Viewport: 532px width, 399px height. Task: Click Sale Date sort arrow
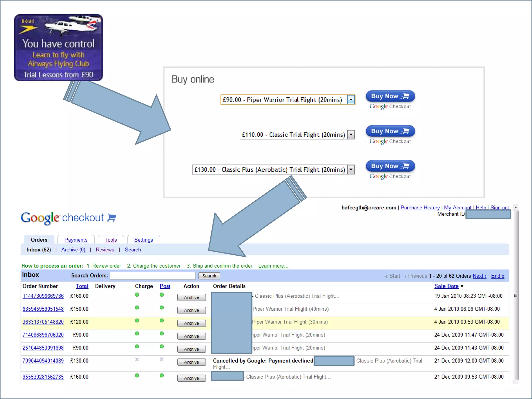pyautogui.click(x=462, y=287)
